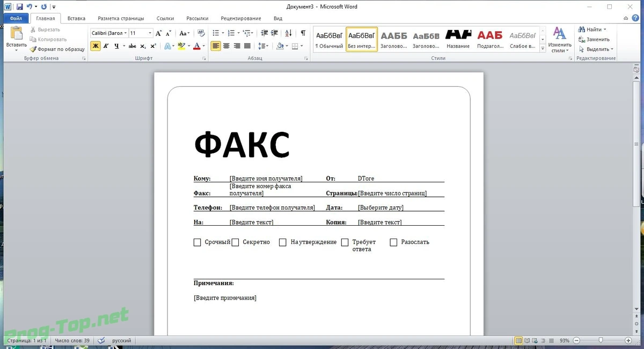
Task: Toggle superscript (x²) formatting
Action: 153,46
